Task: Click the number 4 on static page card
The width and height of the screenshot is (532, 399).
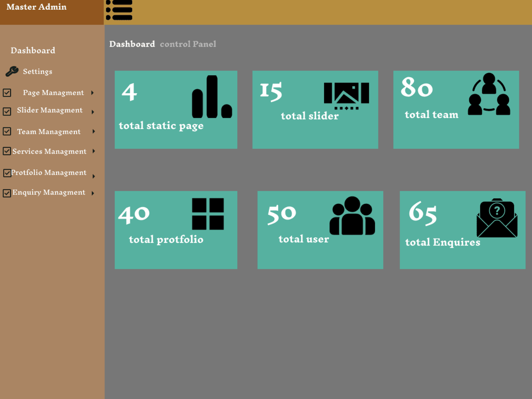Action: 129,92
